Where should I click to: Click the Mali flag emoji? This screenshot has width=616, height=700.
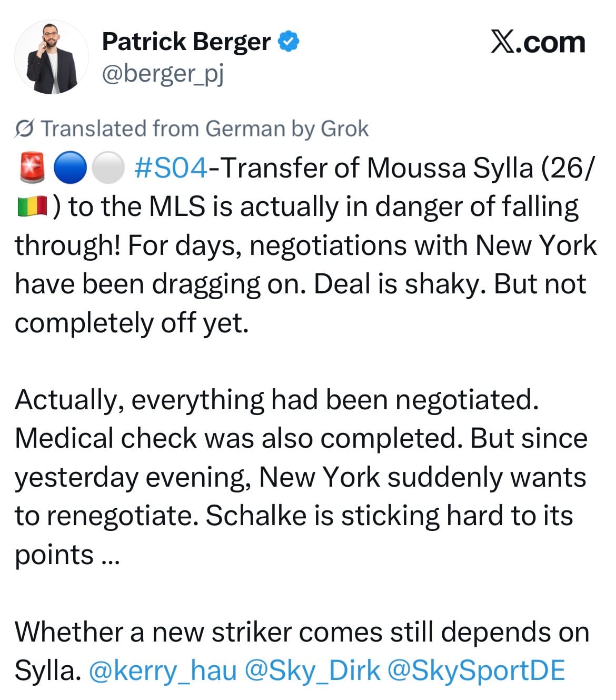[33, 207]
